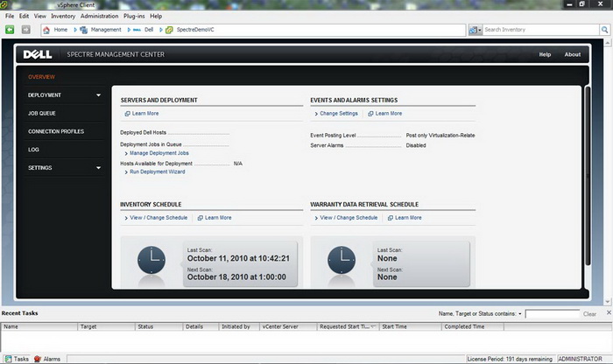Click the Clear filter button
This screenshot has width=613, height=364.
pyautogui.click(x=589, y=314)
